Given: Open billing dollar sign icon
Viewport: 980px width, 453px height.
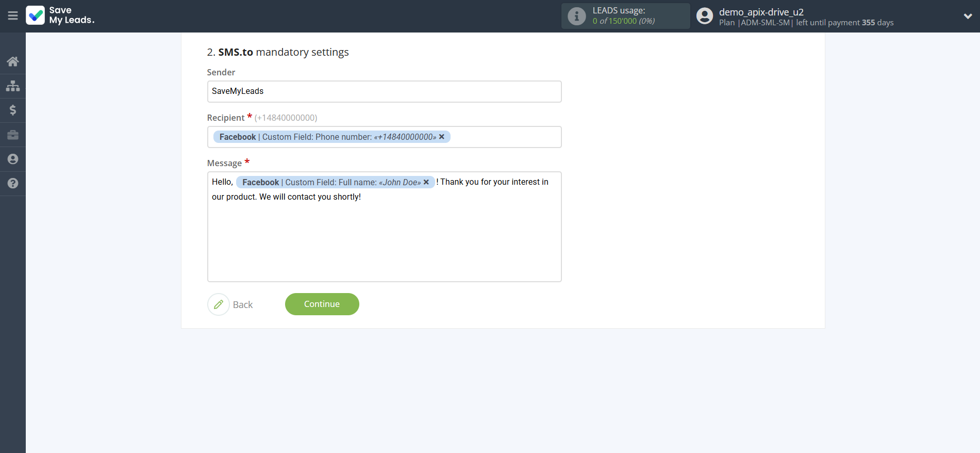Looking at the screenshot, I should (13, 110).
